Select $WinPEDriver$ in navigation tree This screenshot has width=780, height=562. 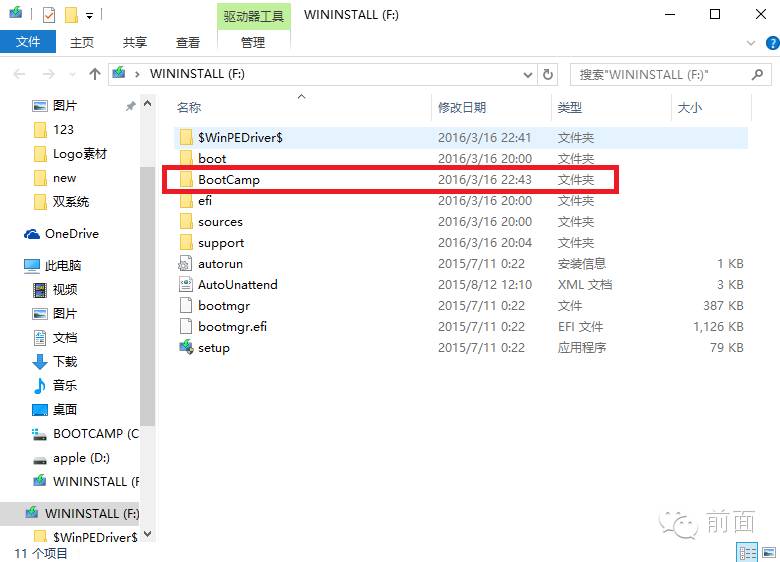(95, 537)
